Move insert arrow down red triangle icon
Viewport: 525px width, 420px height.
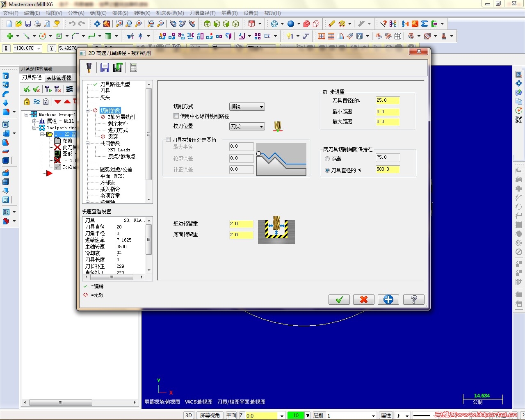click(x=57, y=101)
